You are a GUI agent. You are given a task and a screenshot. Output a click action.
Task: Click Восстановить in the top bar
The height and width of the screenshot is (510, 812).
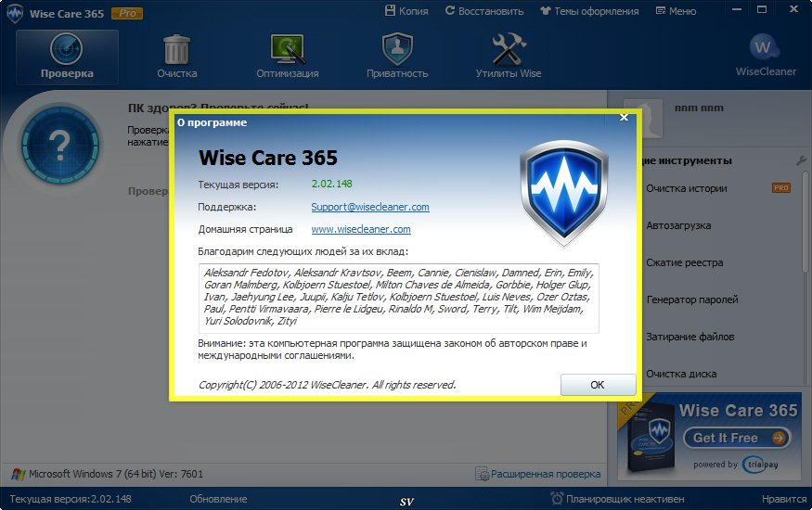pos(484,11)
